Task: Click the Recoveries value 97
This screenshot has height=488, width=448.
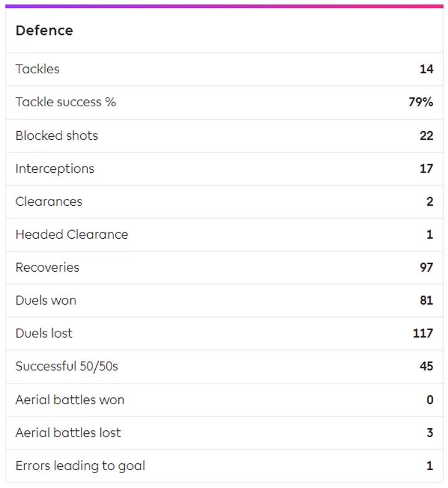Action: click(426, 267)
